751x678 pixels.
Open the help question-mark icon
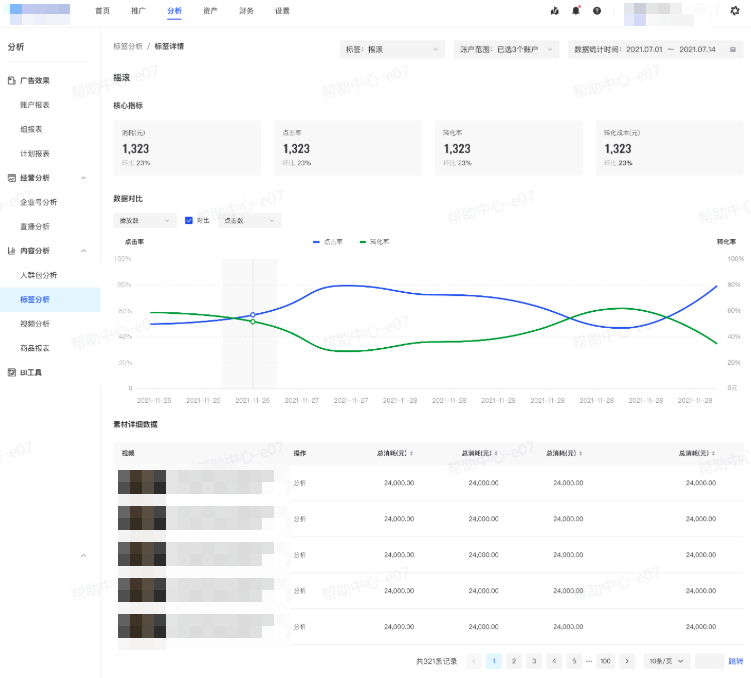click(597, 11)
